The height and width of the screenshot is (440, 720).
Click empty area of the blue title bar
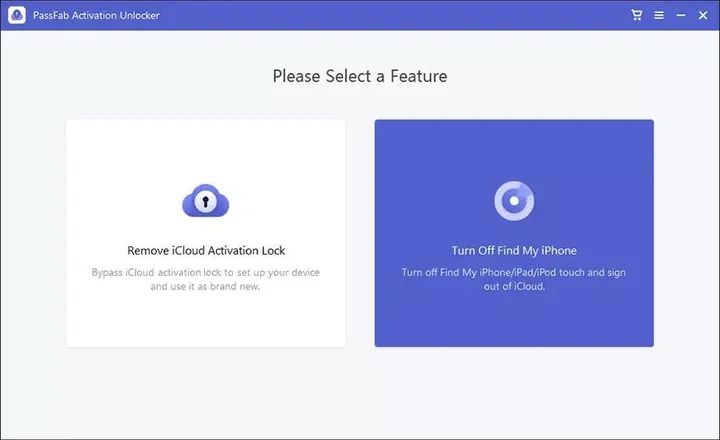coord(400,15)
